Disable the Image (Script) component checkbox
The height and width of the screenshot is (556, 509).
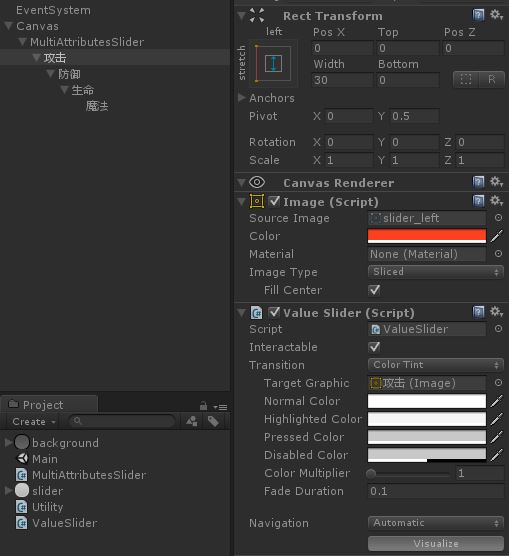(x=274, y=201)
